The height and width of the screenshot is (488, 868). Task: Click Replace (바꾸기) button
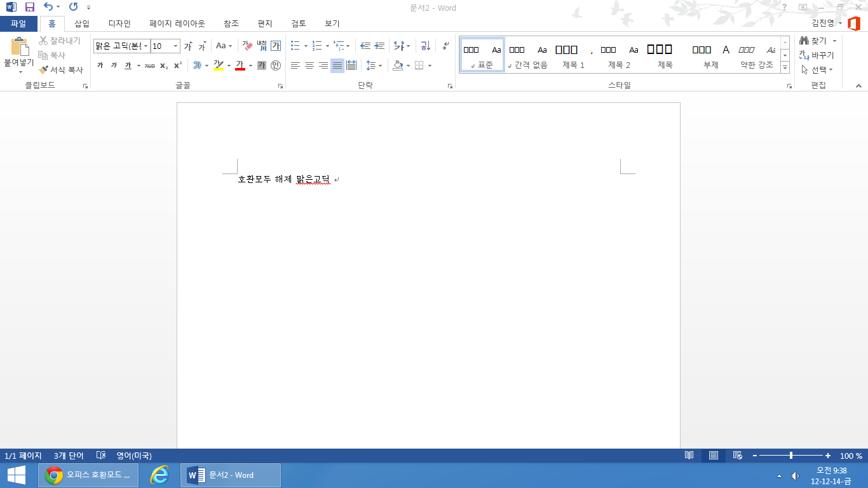(x=817, y=55)
